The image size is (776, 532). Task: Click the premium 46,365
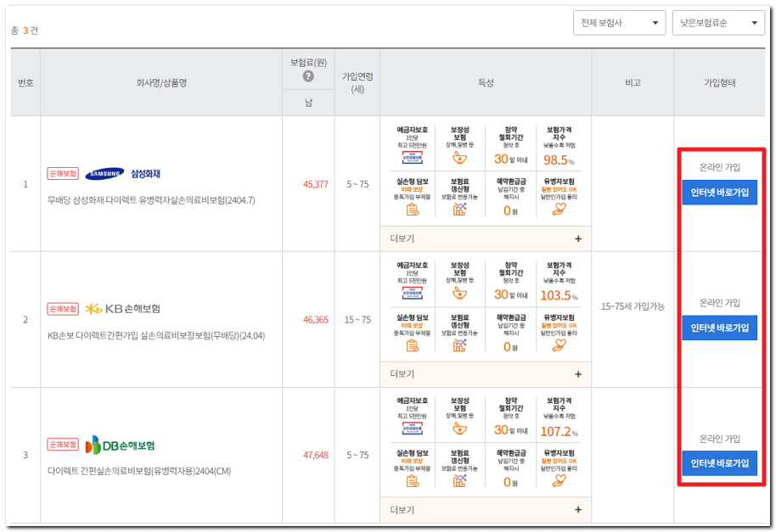click(x=315, y=320)
